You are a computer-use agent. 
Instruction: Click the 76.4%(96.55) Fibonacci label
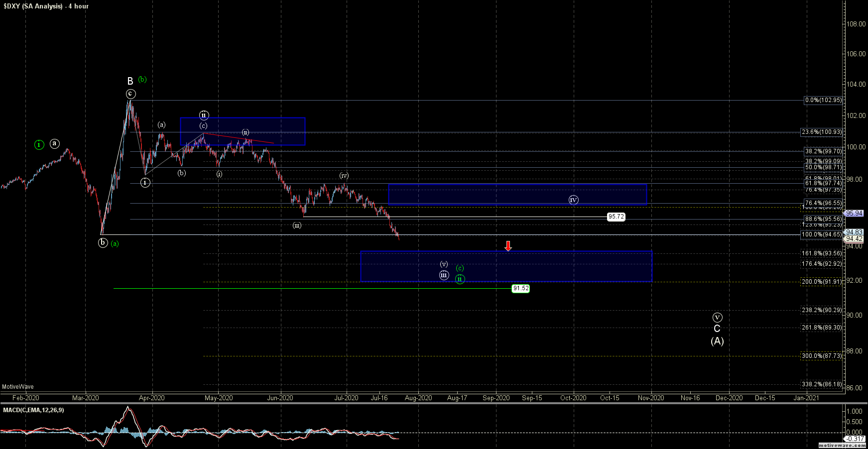point(824,203)
